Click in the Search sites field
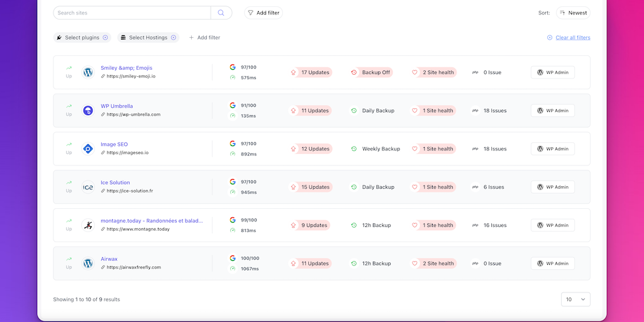 click(132, 13)
